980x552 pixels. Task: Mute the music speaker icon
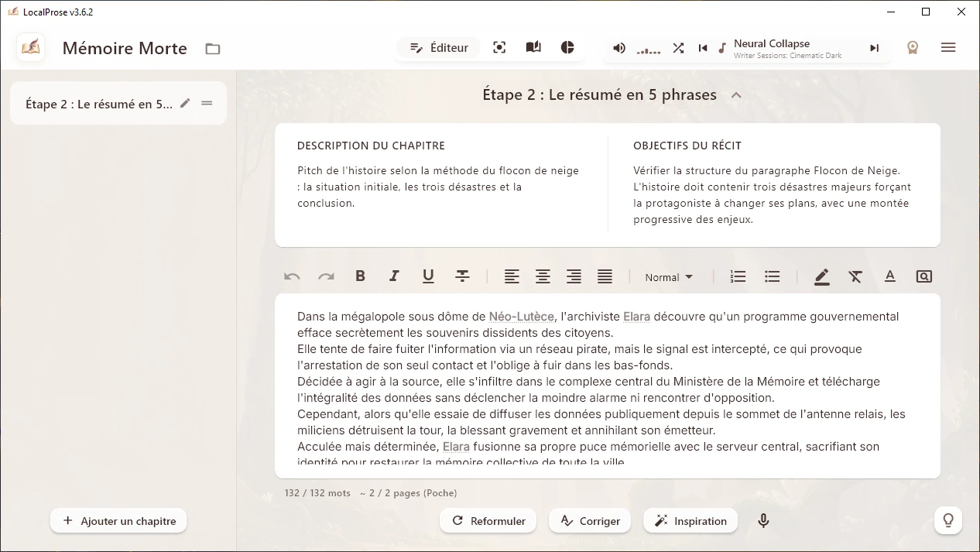point(619,48)
